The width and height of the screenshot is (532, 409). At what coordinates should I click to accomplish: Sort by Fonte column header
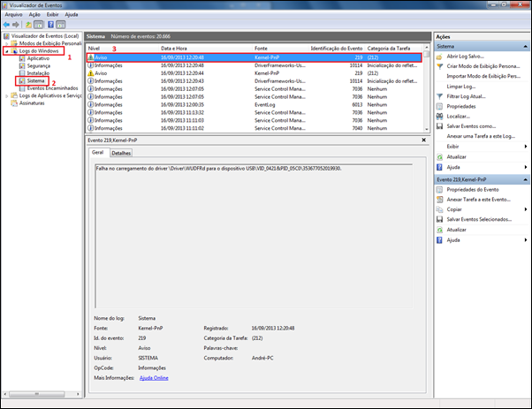[x=261, y=49]
